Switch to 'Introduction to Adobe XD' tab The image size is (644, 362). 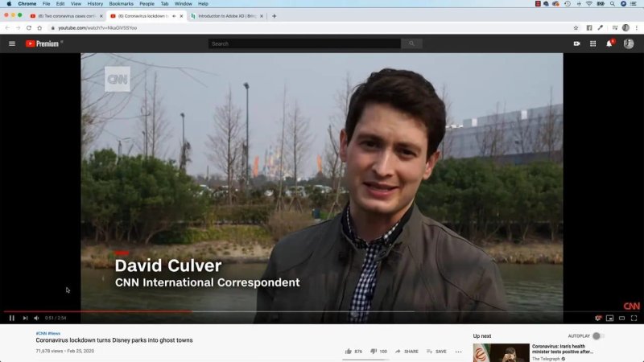[x=227, y=16]
